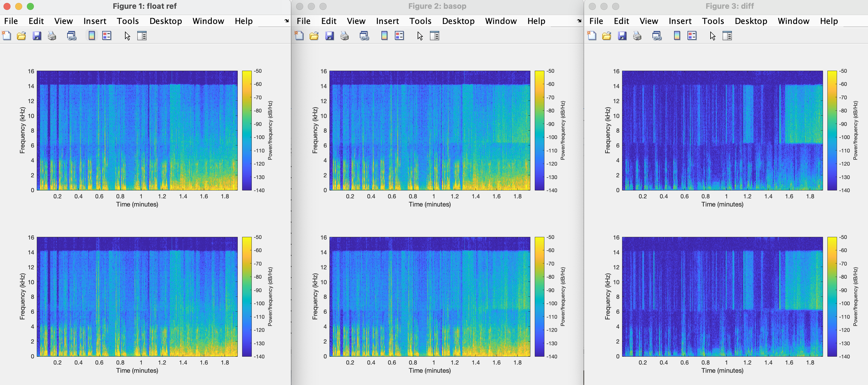The image size is (868, 385).
Task: Click Print Figure icon in Figure 1 toolbar
Action: pyautogui.click(x=52, y=36)
